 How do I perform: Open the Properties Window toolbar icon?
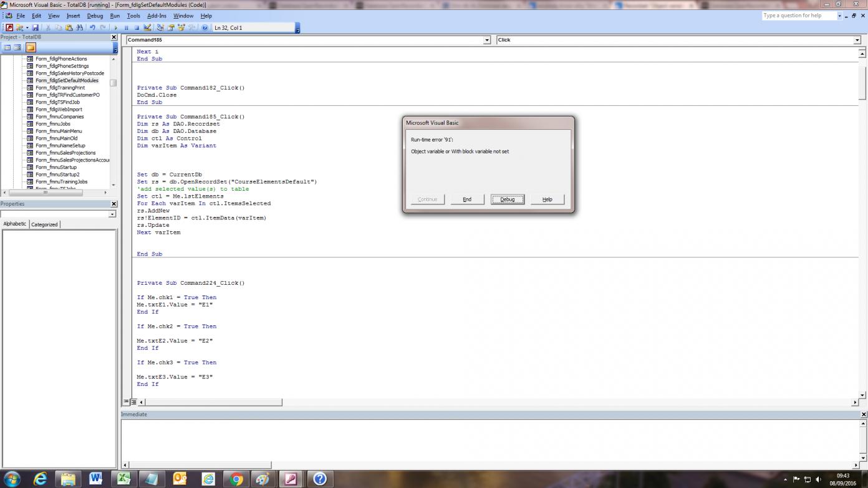(x=171, y=27)
